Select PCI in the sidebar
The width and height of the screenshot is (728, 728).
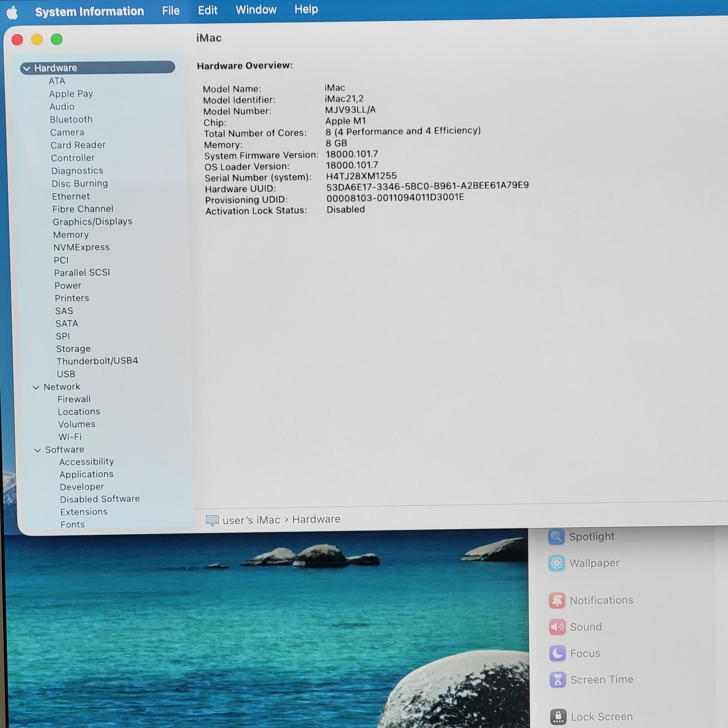click(x=61, y=260)
